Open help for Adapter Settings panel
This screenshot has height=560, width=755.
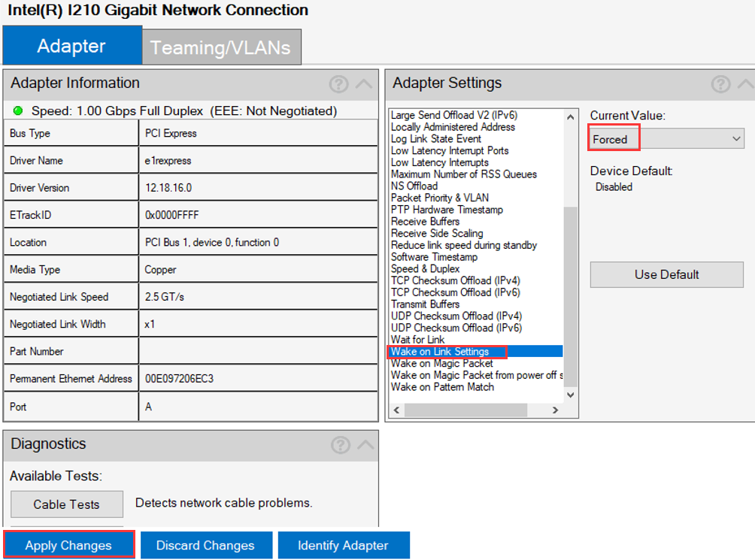tap(721, 84)
